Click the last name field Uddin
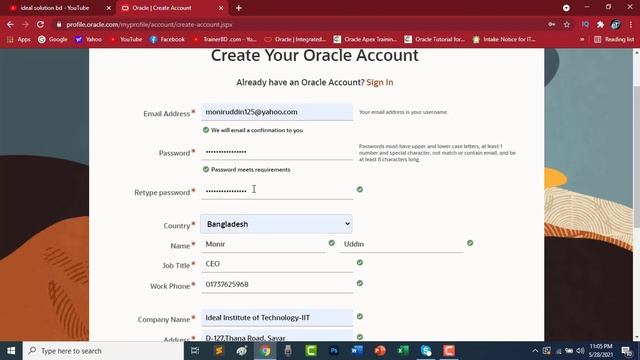 point(402,244)
